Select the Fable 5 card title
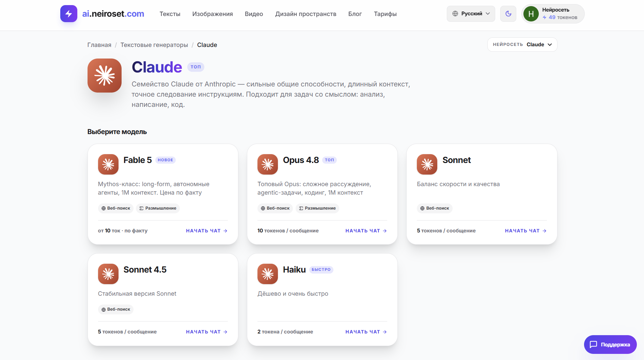 [138, 160]
